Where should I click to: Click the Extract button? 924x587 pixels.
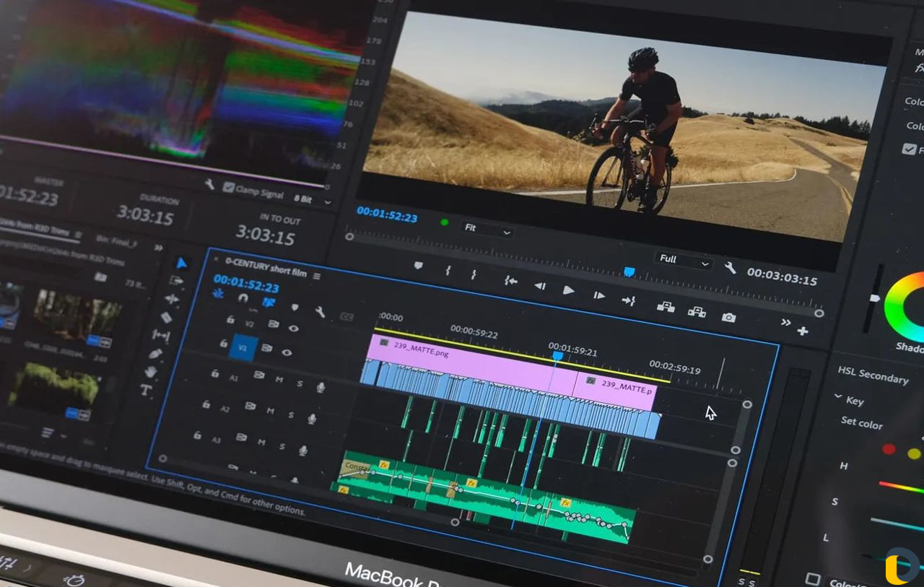[x=697, y=312]
